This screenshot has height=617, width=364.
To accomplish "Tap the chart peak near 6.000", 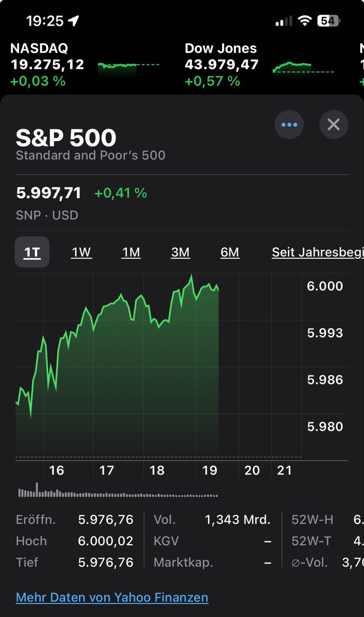I will (192, 276).
